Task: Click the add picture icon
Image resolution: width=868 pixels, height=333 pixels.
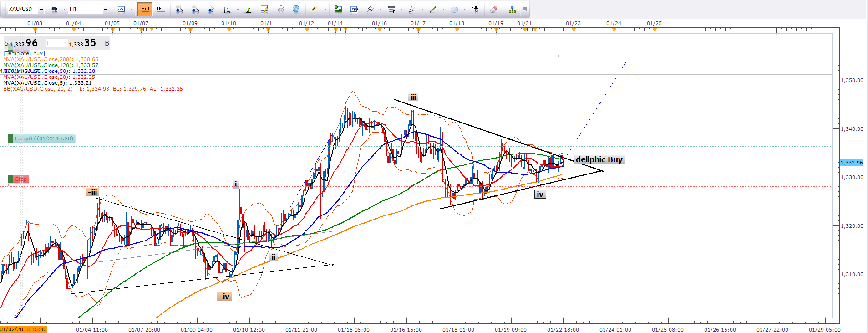Action: click(338, 9)
